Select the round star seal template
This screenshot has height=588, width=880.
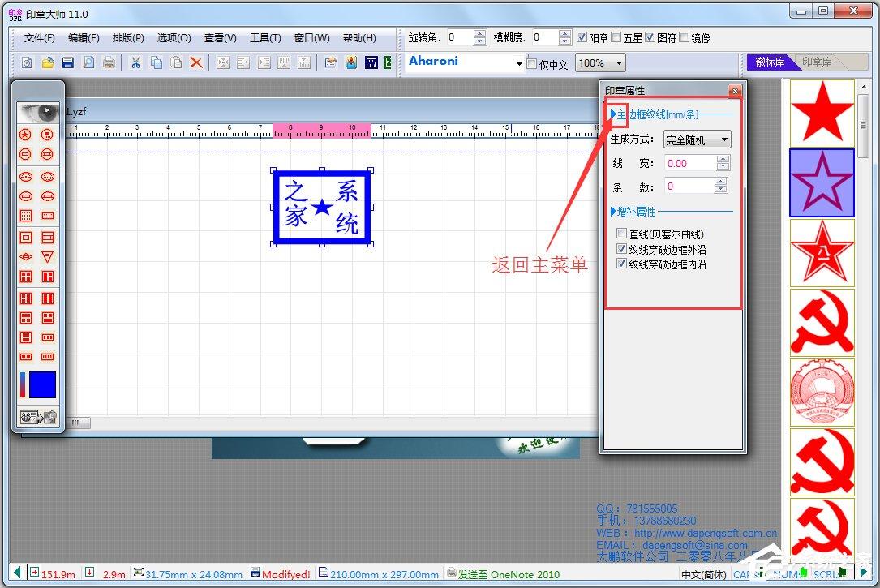tap(26, 135)
